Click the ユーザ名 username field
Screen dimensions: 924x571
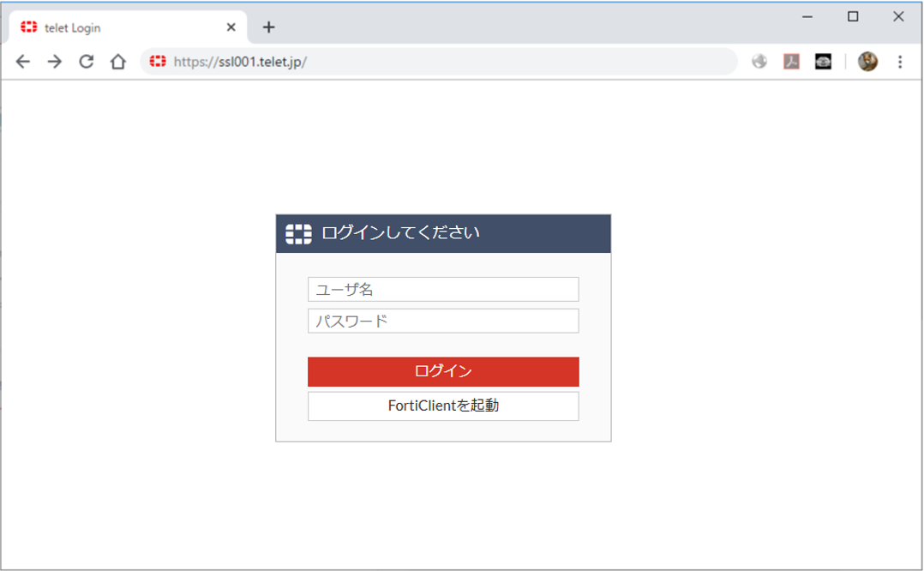pyautogui.click(x=443, y=289)
